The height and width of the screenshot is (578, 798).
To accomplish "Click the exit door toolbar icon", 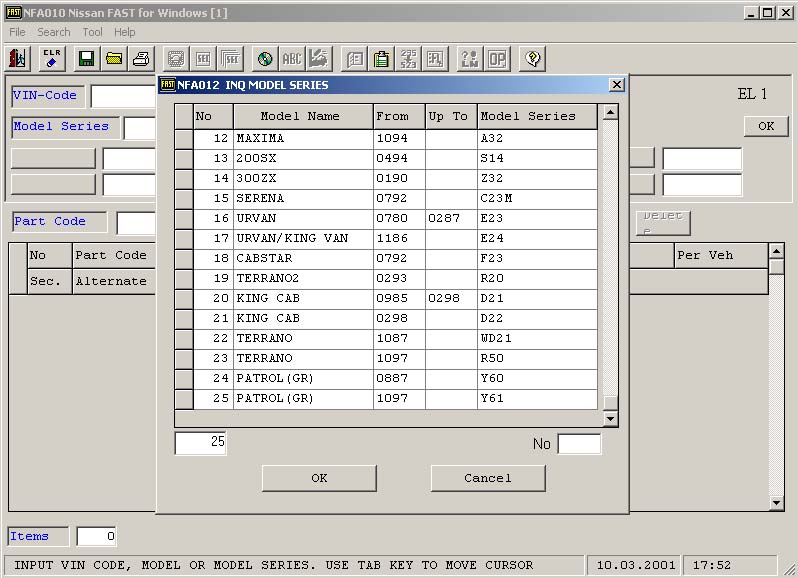I will (x=18, y=58).
